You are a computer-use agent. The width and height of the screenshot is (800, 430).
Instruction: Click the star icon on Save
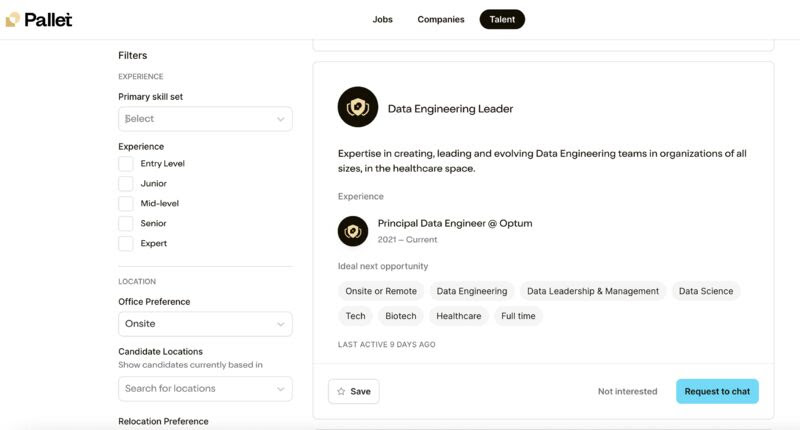point(341,391)
